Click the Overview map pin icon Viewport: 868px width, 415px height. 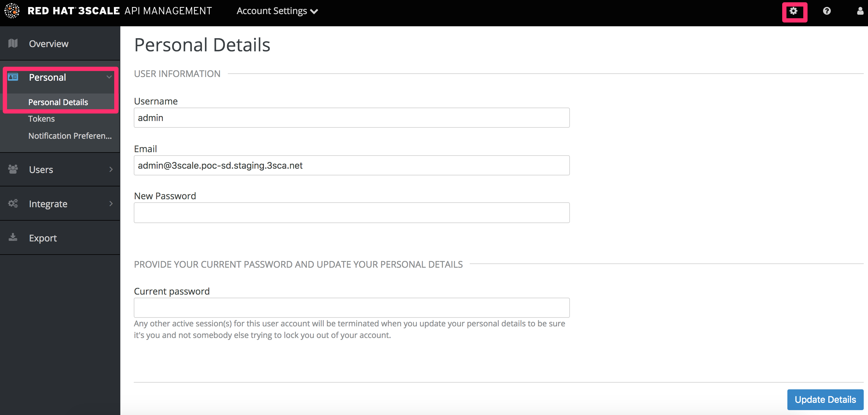point(15,43)
